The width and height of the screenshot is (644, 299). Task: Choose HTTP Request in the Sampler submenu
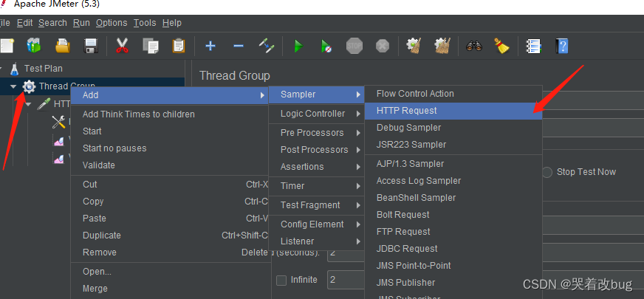[453, 111]
